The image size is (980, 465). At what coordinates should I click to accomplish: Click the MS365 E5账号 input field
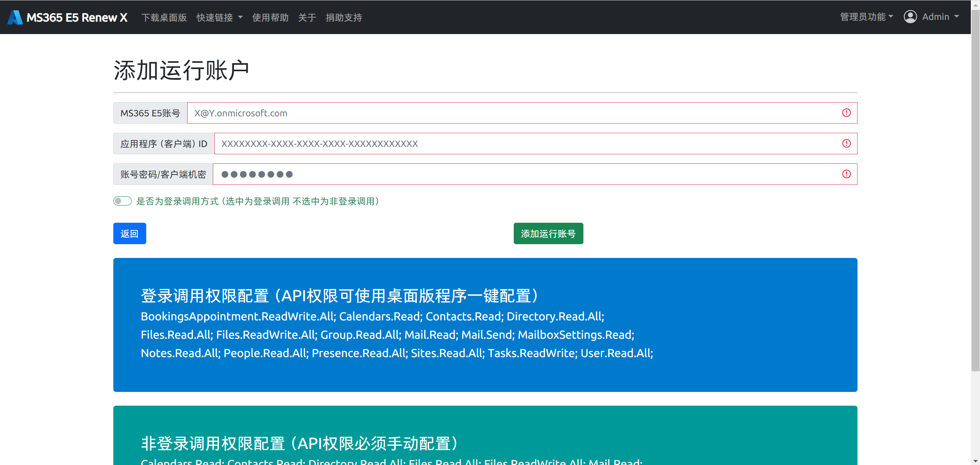tap(459, 113)
